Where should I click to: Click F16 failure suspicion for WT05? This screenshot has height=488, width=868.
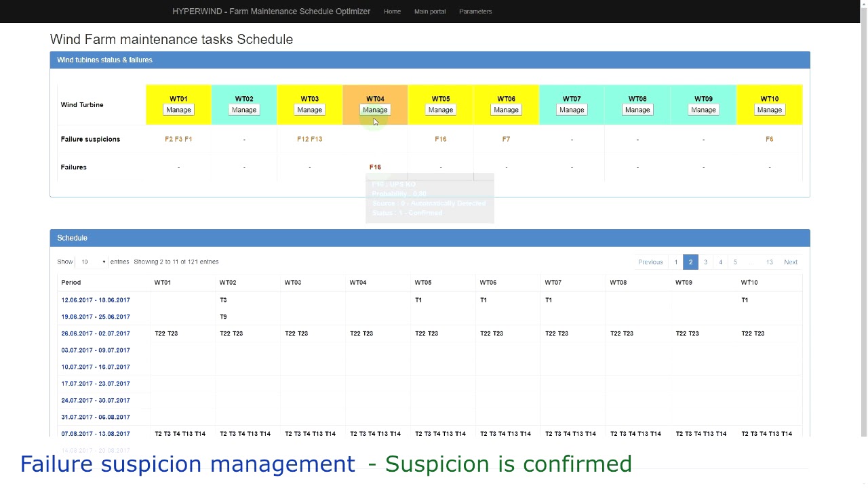coord(441,139)
